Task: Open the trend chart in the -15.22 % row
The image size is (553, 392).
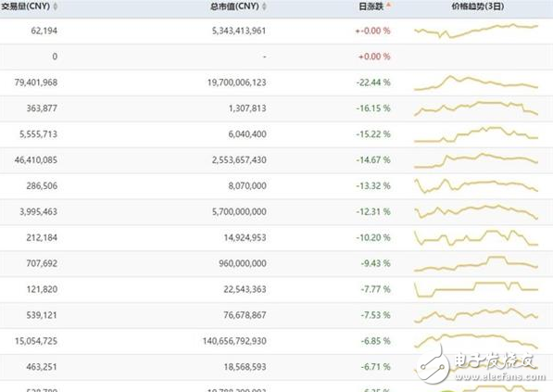Action: (476, 134)
